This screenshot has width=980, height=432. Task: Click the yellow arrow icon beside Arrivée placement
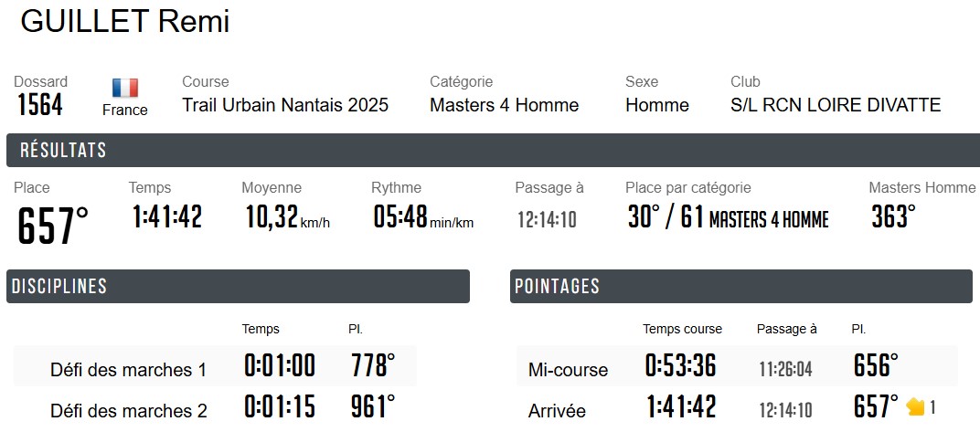coord(915,406)
